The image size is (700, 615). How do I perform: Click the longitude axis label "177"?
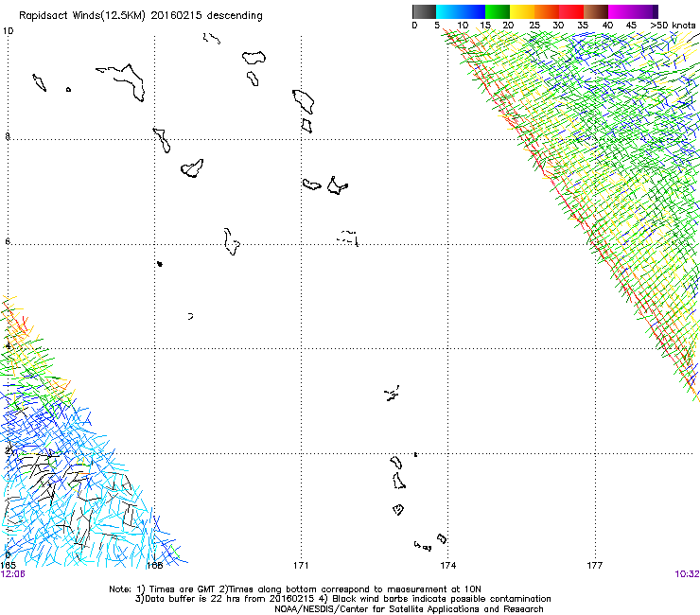[595, 566]
